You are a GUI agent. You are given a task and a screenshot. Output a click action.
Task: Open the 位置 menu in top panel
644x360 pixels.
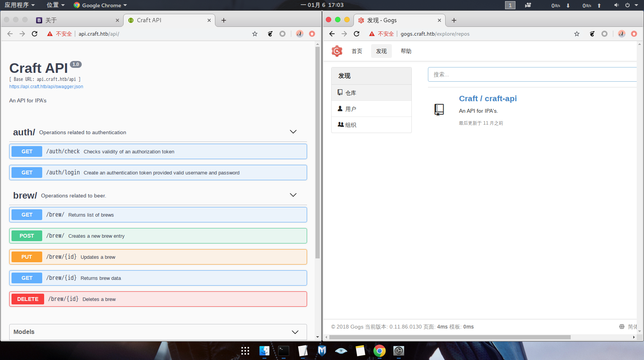pyautogui.click(x=55, y=5)
